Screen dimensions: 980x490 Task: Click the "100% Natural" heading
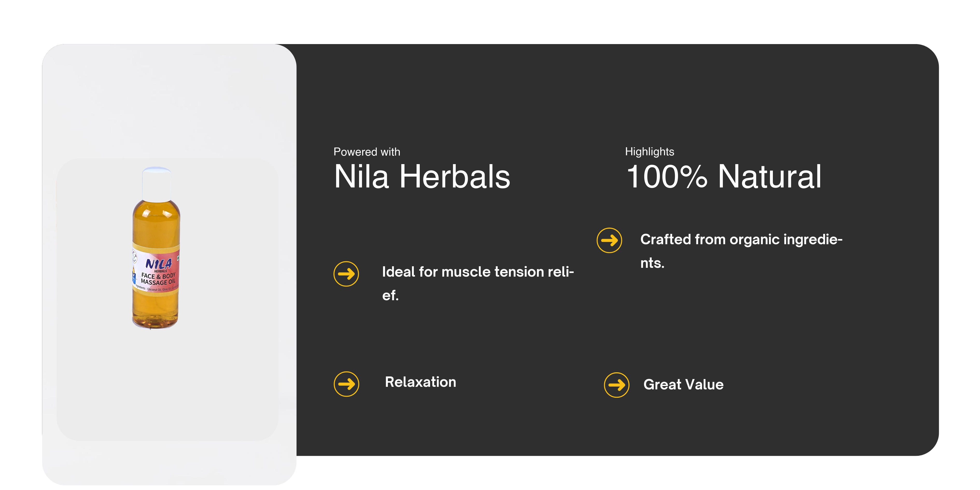724,177
